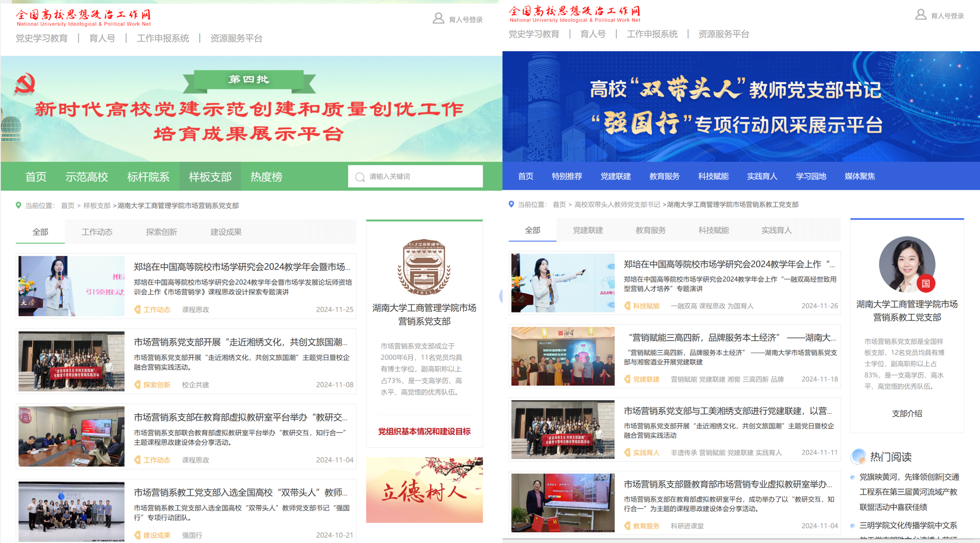This screenshot has height=543, width=980.
Task: Click tag icon beside orange 实践育人 label
Action: click(x=627, y=452)
